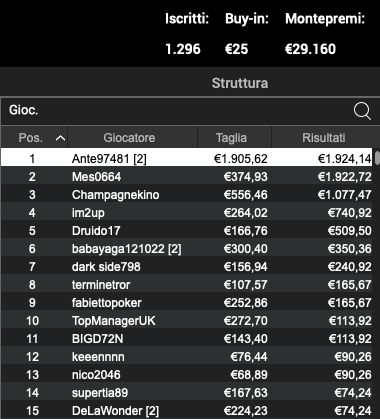Select the Ante97481 row

coord(187,158)
